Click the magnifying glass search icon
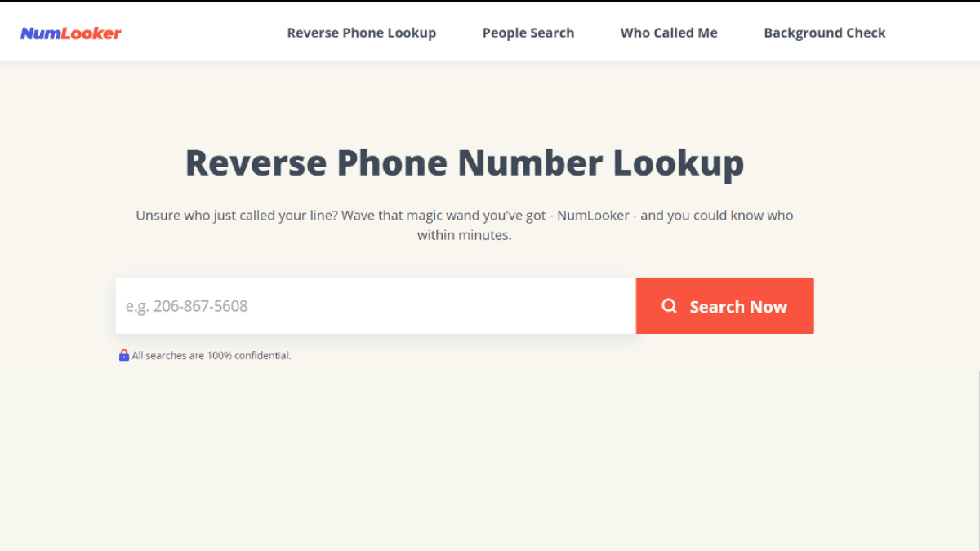 pyautogui.click(x=670, y=306)
